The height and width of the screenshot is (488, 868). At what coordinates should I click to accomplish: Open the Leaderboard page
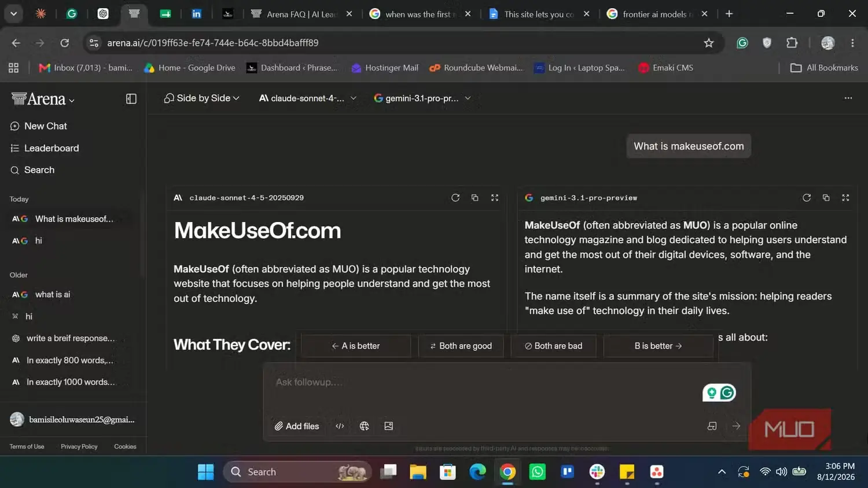click(45, 148)
